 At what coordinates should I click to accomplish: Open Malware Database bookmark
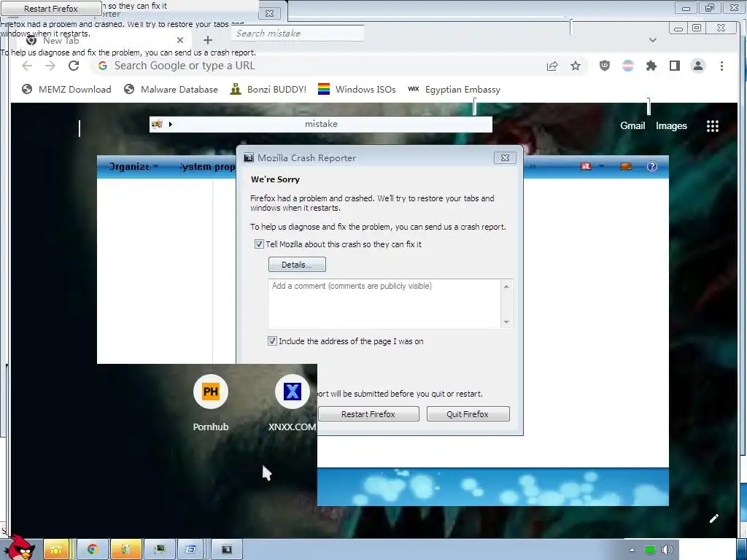[171, 89]
